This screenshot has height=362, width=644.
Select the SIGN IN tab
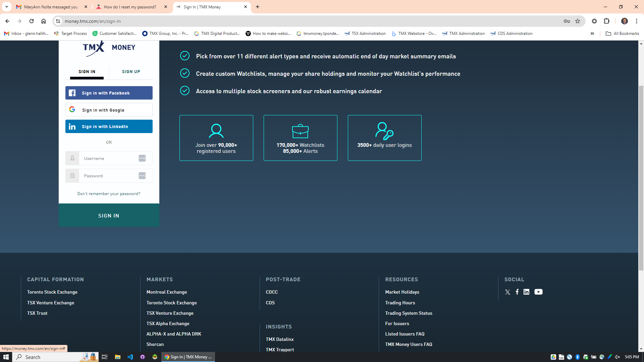(87, 72)
